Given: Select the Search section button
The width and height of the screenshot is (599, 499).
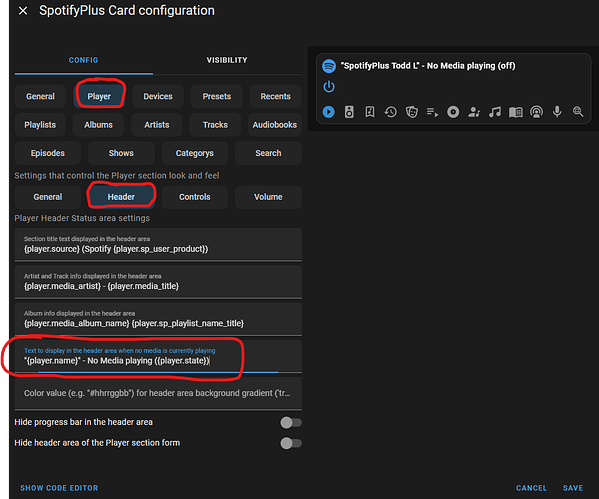Looking at the screenshot, I should pyautogui.click(x=268, y=153).
